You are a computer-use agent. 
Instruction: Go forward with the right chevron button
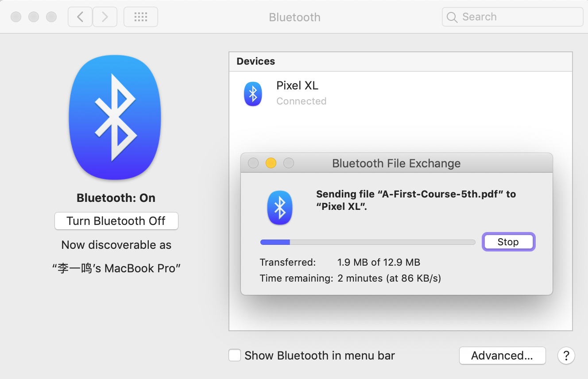click(105, 17)
